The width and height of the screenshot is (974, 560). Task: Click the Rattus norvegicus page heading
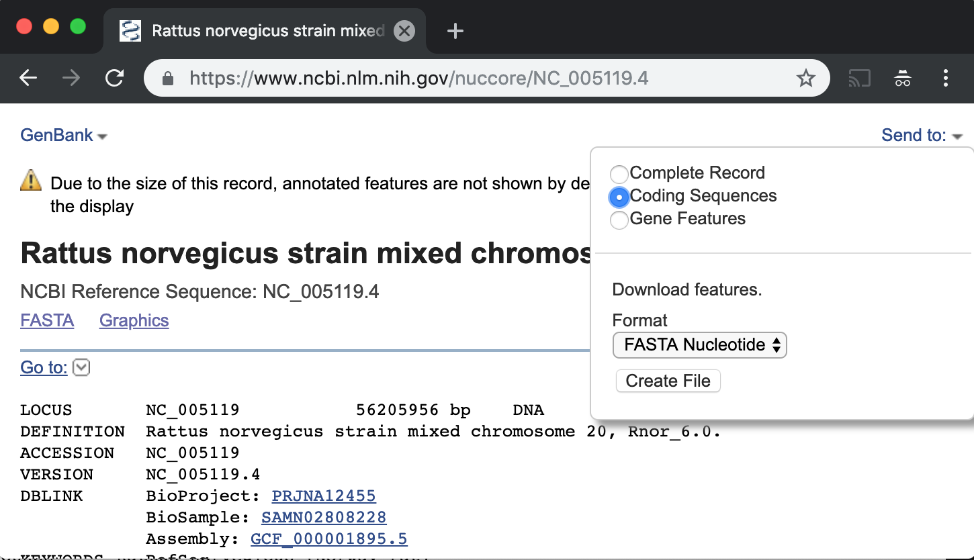(306, 253)
